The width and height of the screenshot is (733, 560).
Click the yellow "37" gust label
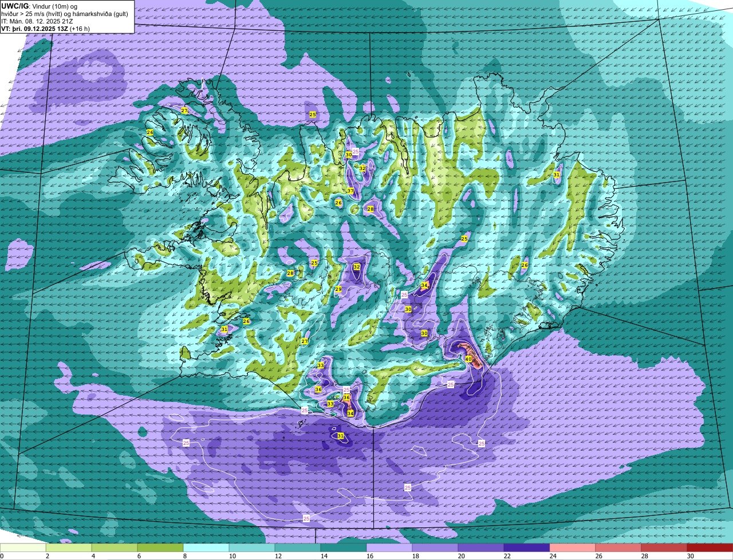coord(350,191)
